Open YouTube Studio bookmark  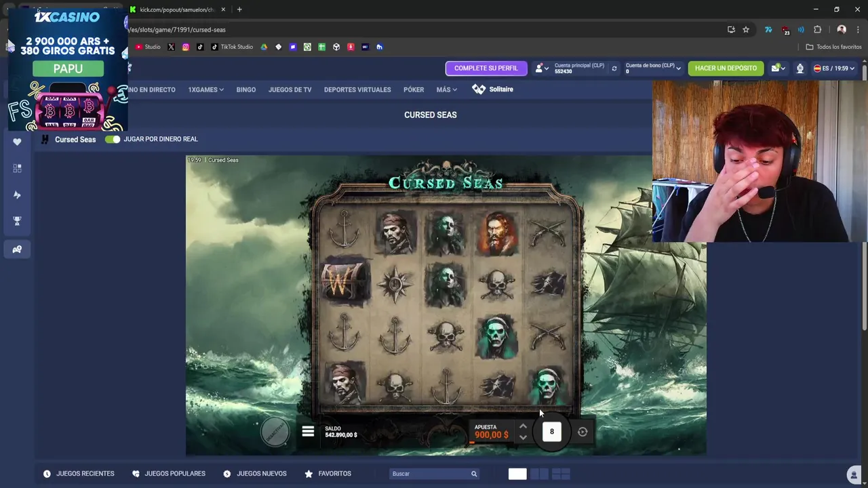(148, 47)
